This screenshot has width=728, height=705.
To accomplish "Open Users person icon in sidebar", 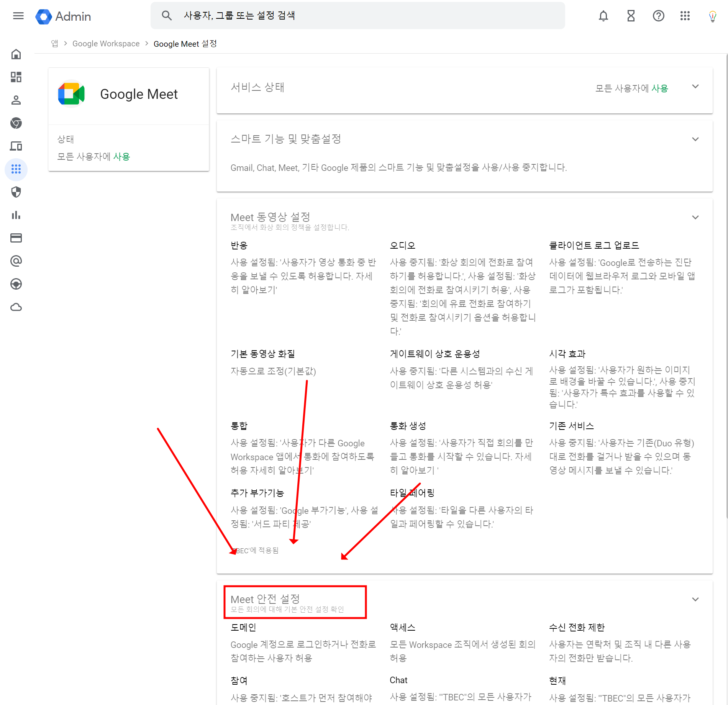I will (16, 100).
